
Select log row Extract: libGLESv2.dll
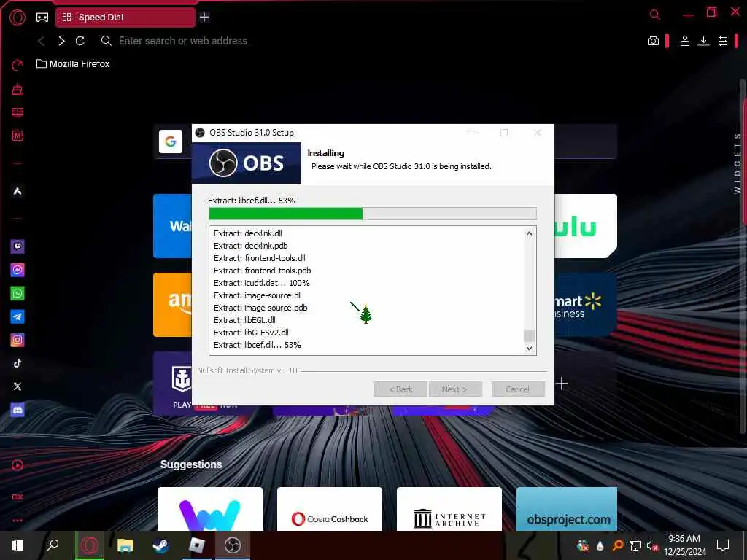click(251, 332)
